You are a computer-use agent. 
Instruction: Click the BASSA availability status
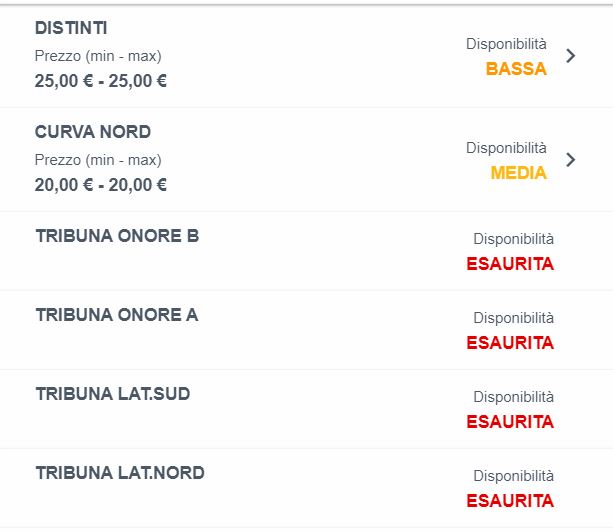point(516,69)
